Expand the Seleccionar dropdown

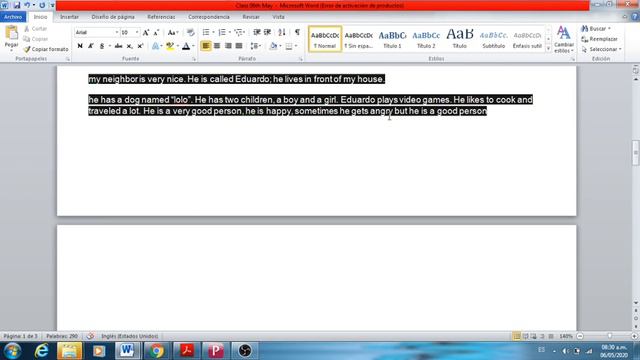tap(620, 49)
